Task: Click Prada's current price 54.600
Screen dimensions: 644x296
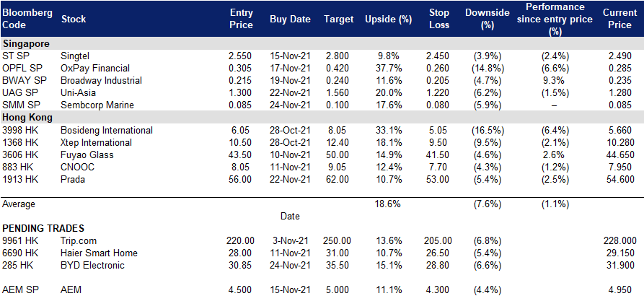Action: 619,180
